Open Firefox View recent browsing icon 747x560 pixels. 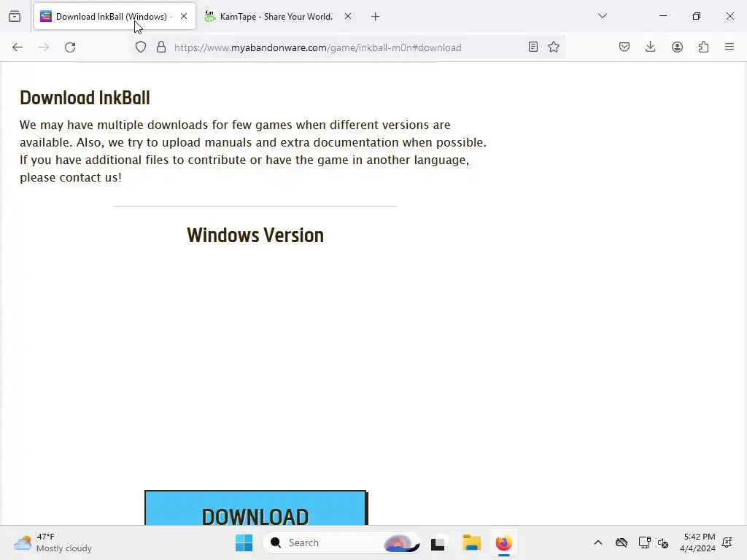click(15, 17)
